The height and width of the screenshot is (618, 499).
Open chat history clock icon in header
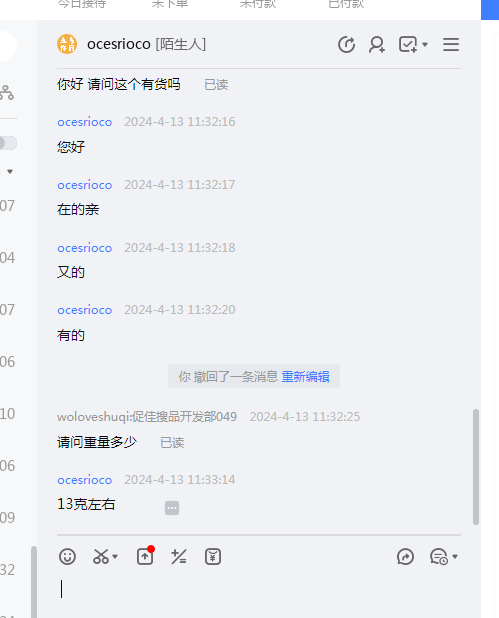(x=346, y=44)
